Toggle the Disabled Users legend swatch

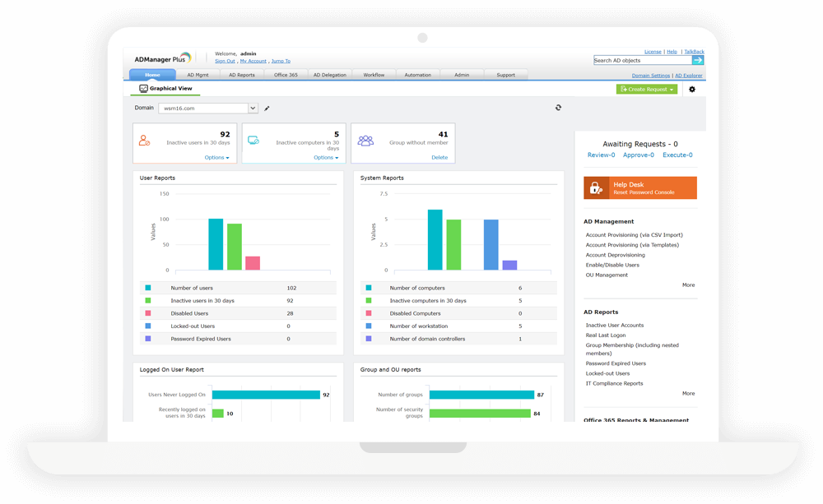tap(148, 313)
